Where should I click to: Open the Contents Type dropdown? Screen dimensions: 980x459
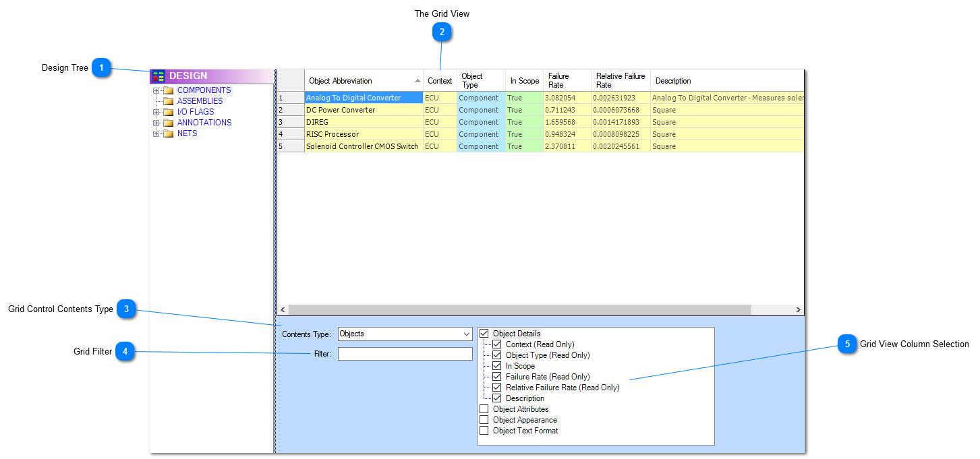pyautogui.click(x=467, y=334)
